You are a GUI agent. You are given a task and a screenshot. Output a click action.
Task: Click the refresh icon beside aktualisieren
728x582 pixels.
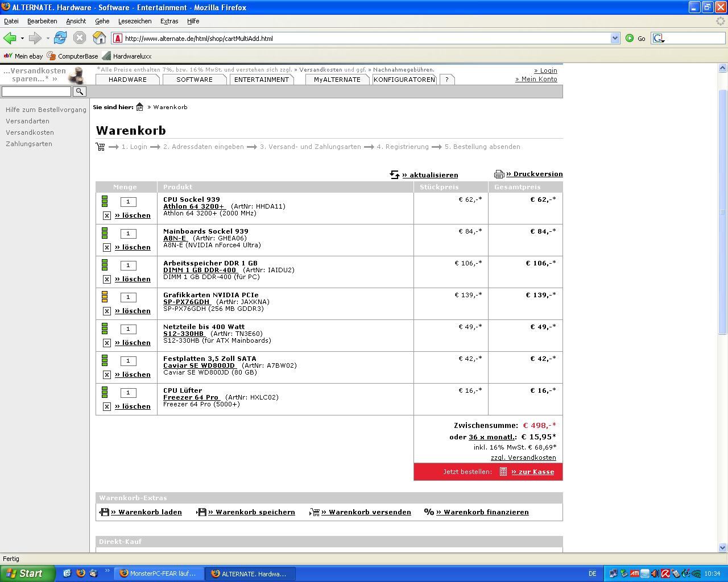(395, 174)
